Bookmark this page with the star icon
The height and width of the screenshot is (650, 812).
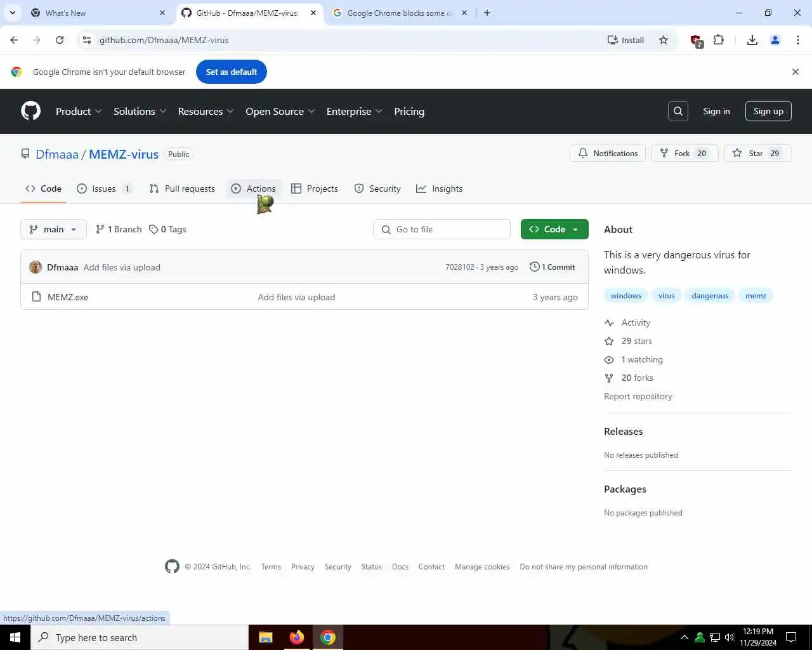pyautogui.click(x=664, y=40)
